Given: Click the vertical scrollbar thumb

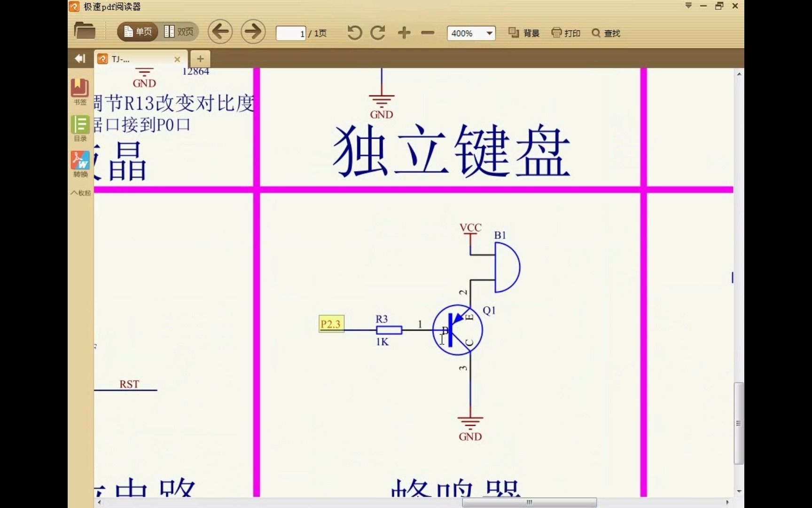Looking at the screenshot, I should [x=739, y=423].
